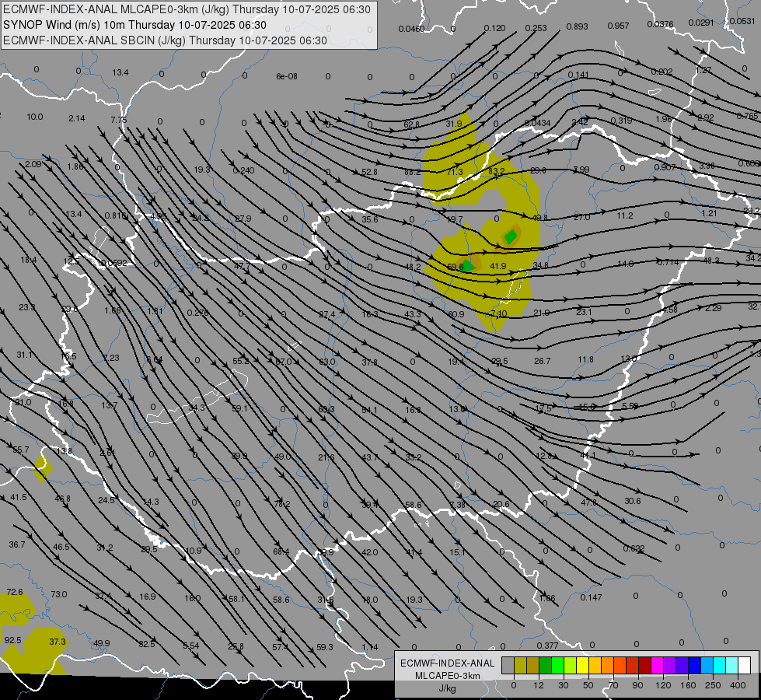The height and width of the screenshot is (700, 761).
Task: Click the '250' tick label in legend
Action: [x=713, y=685]
